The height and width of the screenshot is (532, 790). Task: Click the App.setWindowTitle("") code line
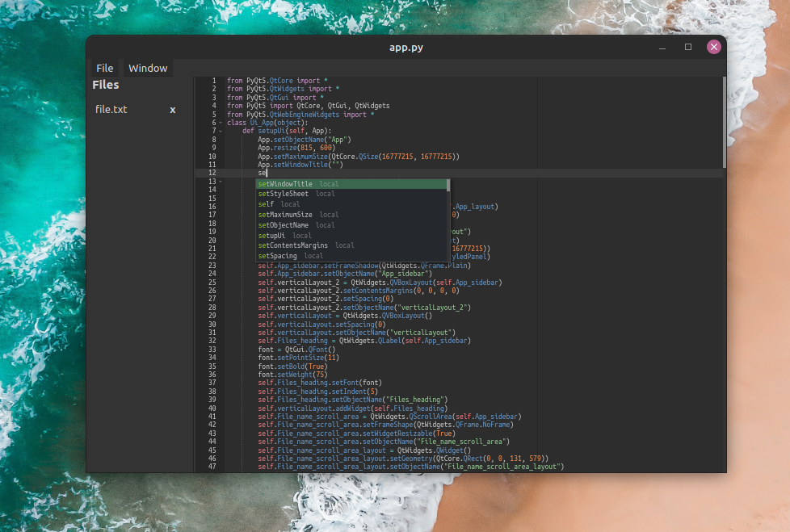coord(300,165)
